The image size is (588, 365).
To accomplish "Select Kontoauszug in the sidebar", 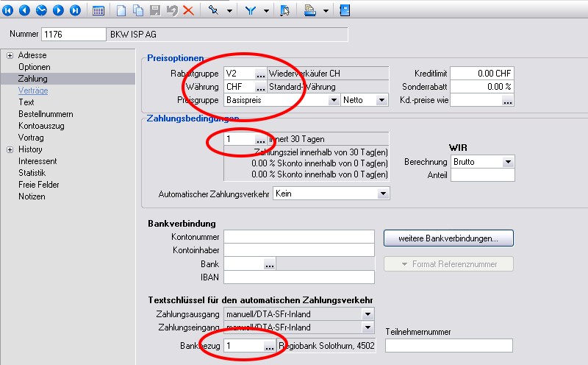I will tap(41, 126).
